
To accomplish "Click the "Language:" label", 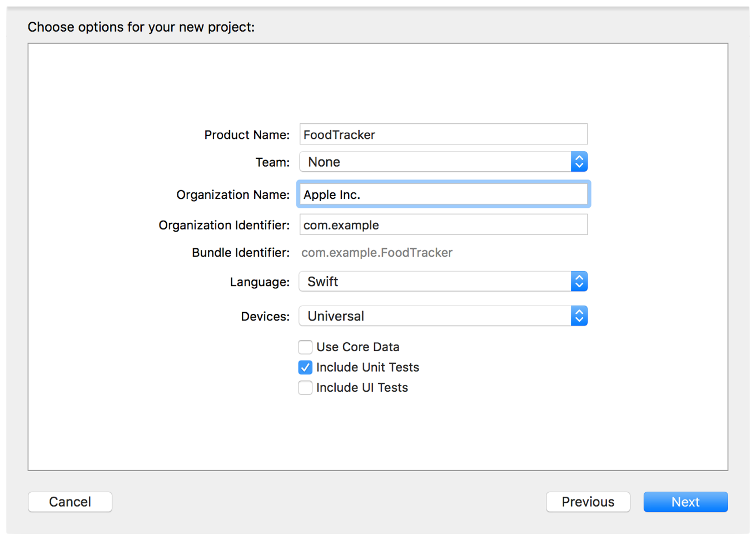I will coord(260,282).
